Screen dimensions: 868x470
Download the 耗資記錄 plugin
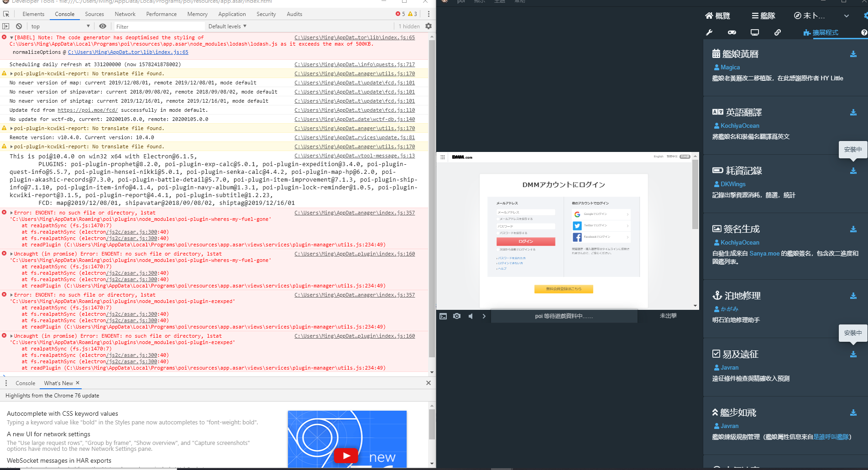pyautogui.click(x=853, y=171)
